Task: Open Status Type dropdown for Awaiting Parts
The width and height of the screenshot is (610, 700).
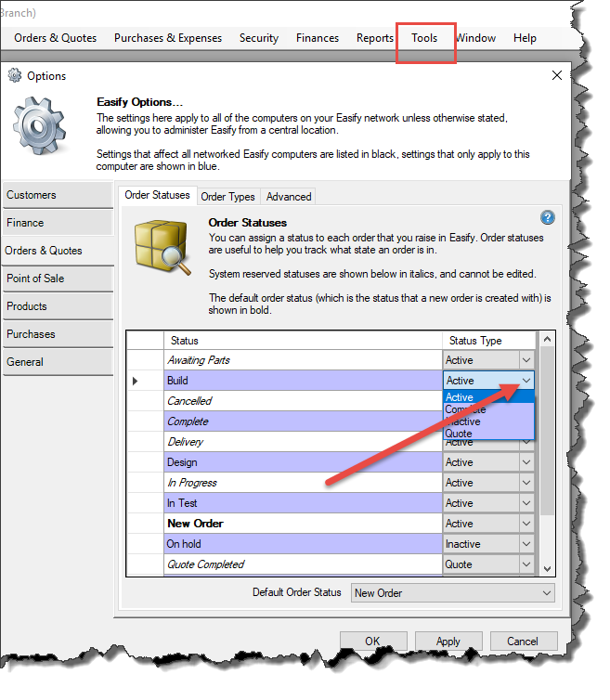Action: [x=526, y=360]
